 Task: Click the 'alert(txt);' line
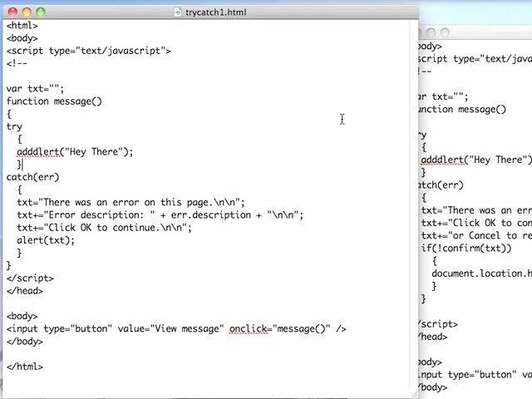point(46,240)
